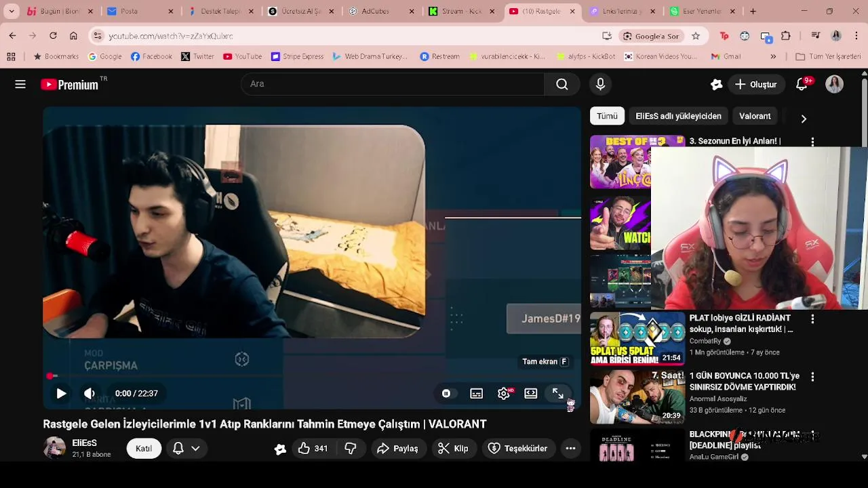Show more filter chips arrow
Screen dimensions: 868x488
pyautogui.click(x=804, y=119)
